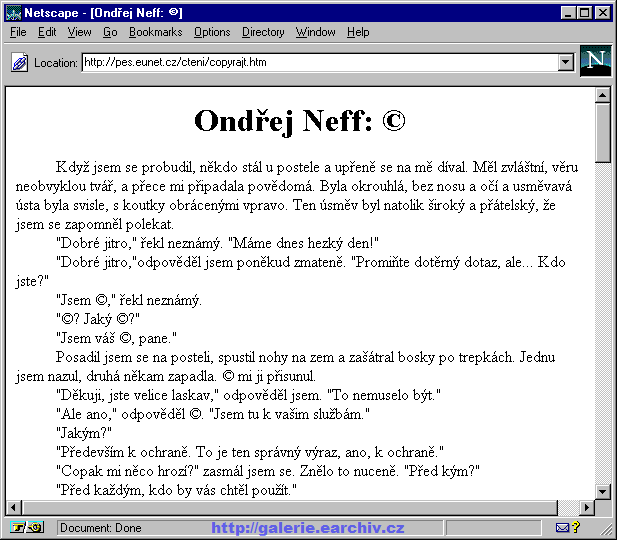Click the empty vertical scrollbar track below the thumb

pyautogui.click(x=602, y=323)
